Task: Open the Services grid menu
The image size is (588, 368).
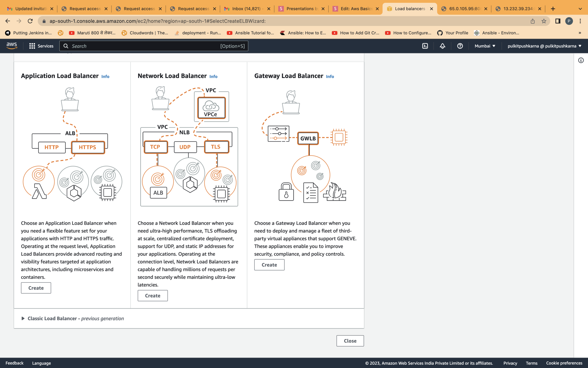Action: coord(41,46)
